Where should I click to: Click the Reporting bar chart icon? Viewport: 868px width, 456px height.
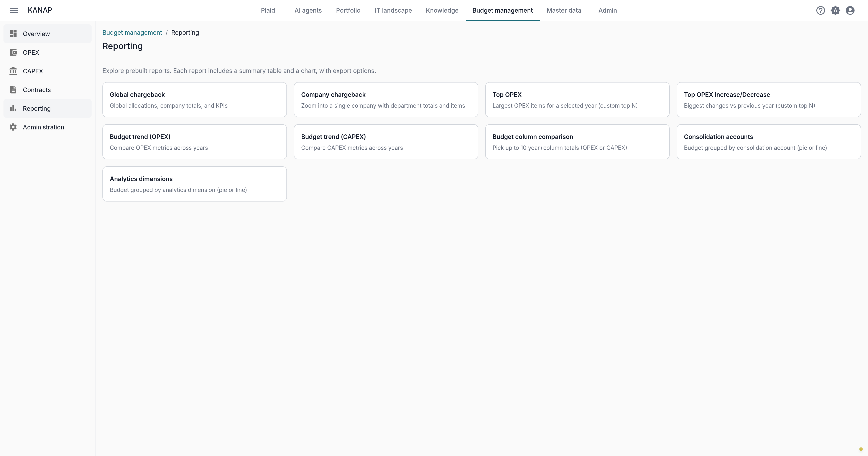pos(13,108)
